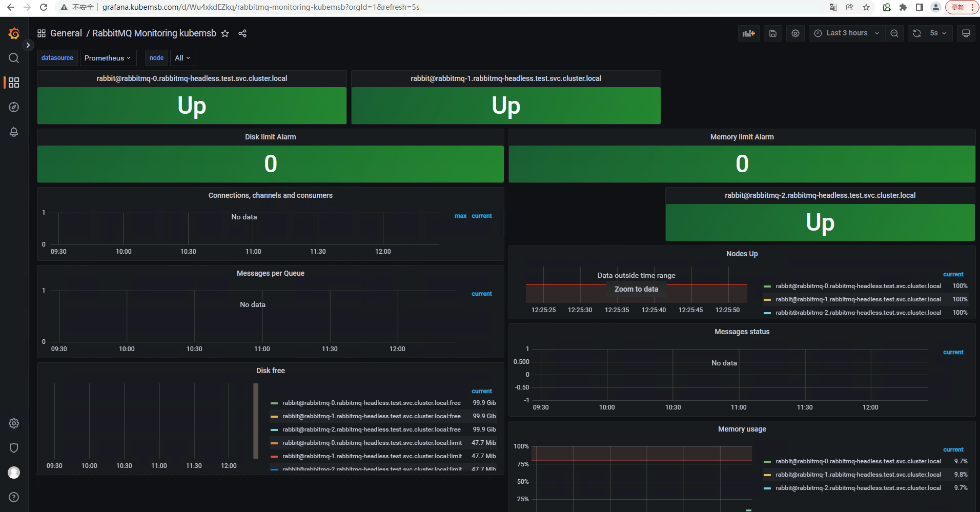This screenshot has width=980, height=512.
Task: Sort Disk free legend by current
Action: 482,391
